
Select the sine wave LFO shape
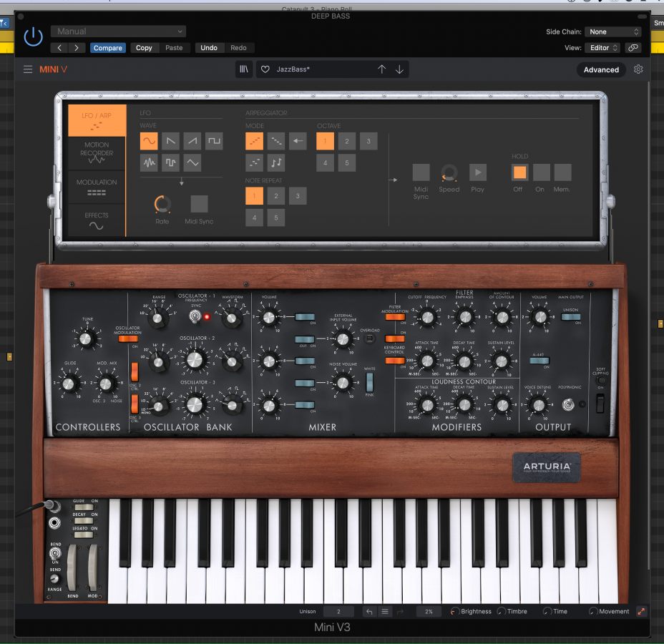point(149,140)
